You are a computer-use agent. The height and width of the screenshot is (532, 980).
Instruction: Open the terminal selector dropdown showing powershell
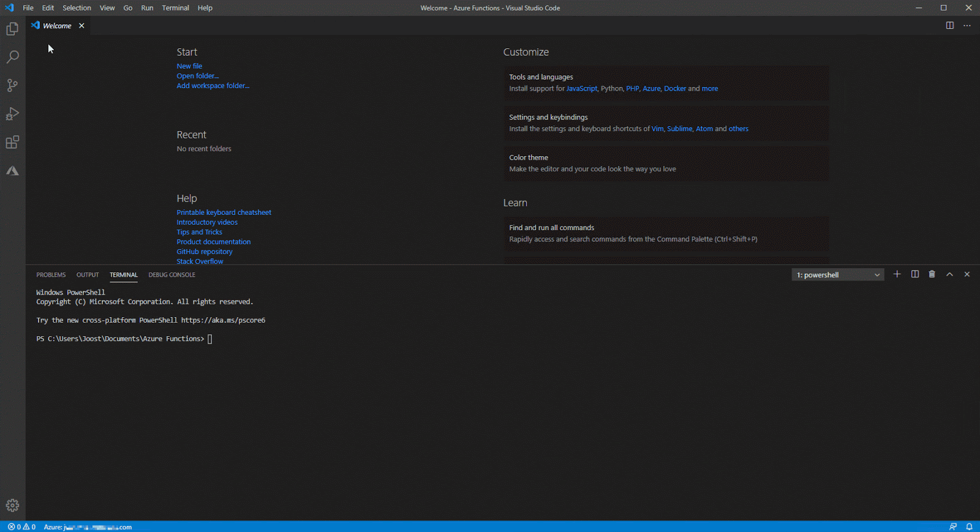tap(838, 275)
